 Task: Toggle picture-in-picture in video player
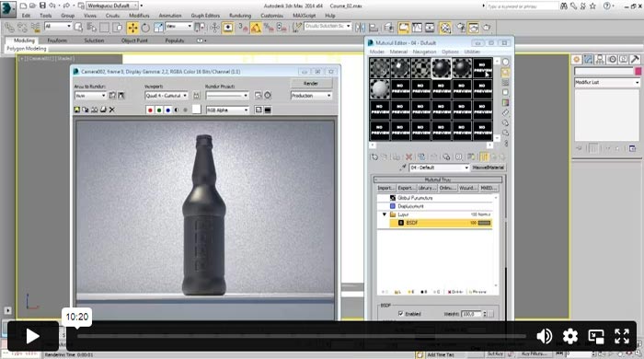click(x=596, y=336)
